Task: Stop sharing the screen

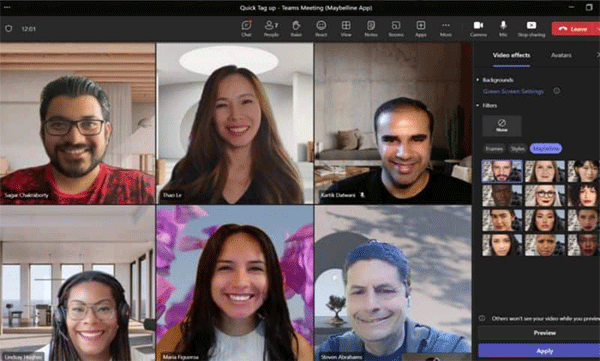Action: click(x=532, y=29)
